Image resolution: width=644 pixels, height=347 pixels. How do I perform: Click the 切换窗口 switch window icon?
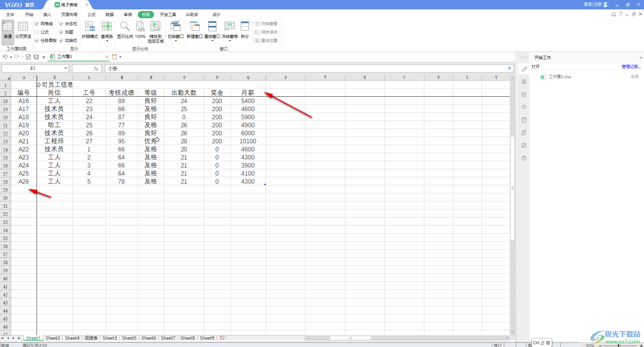pyautogui.click(x=175, y=27)
